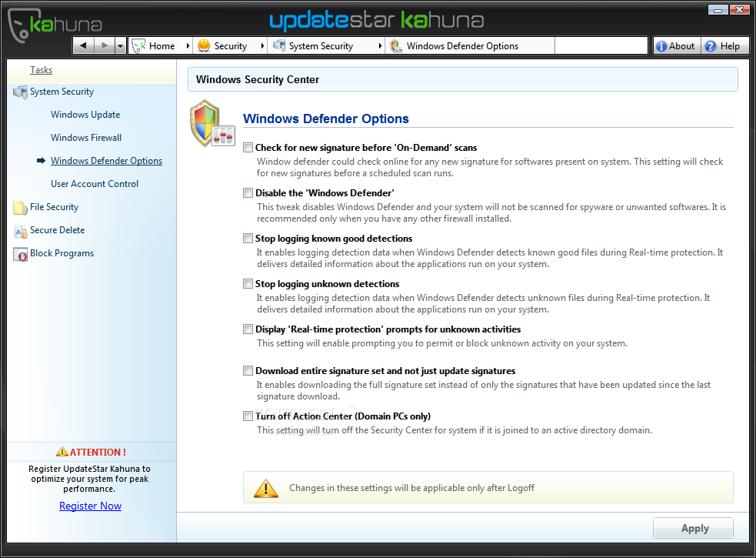
Task: Enable Display 'Real-time protection' prompts checkbox
Action: 248,329
